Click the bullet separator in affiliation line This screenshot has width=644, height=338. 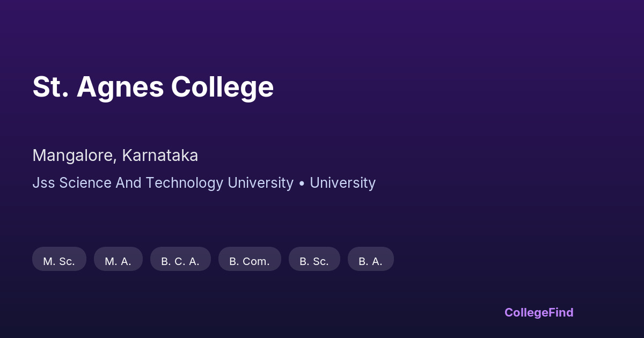[302, 183]
